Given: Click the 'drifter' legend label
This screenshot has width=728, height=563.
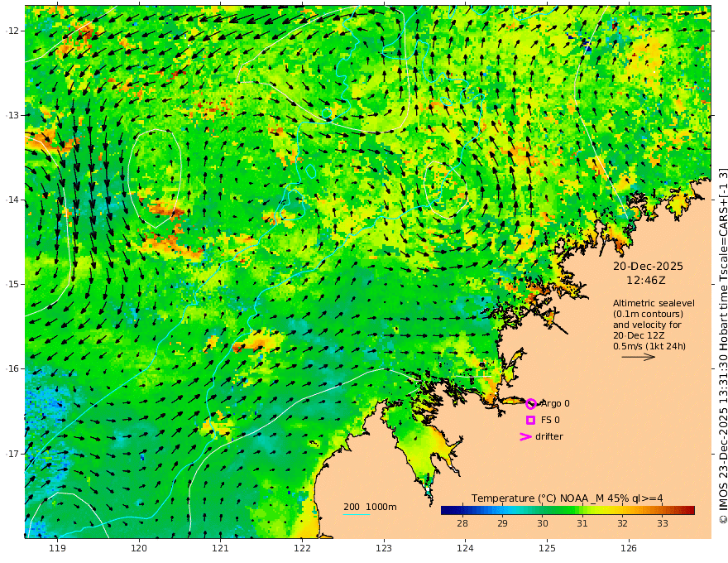Looking at the screenshot, I should (x=548, y=436).
